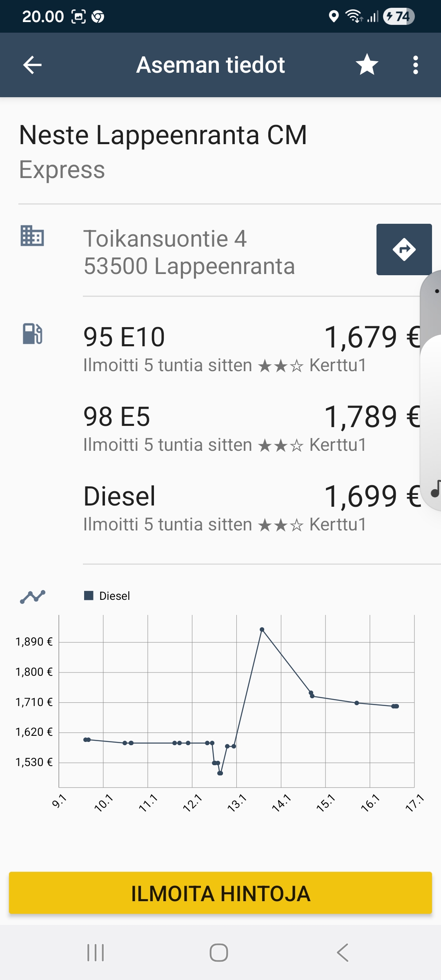
Task: Toggle the favorite star for this station
Action: coord(367,65)
